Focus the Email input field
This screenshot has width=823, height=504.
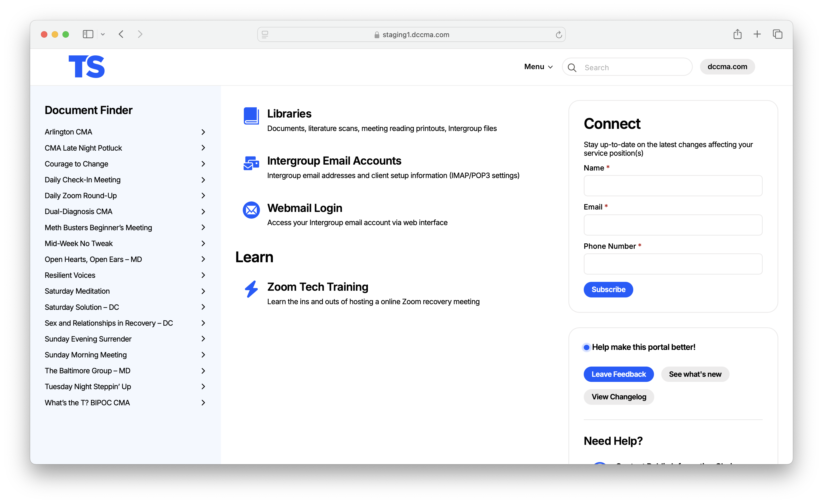[x=673, y=225]
